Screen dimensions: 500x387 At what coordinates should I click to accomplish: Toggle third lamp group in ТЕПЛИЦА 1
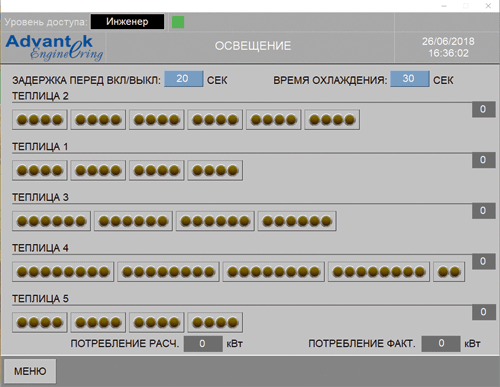(157, 170)
